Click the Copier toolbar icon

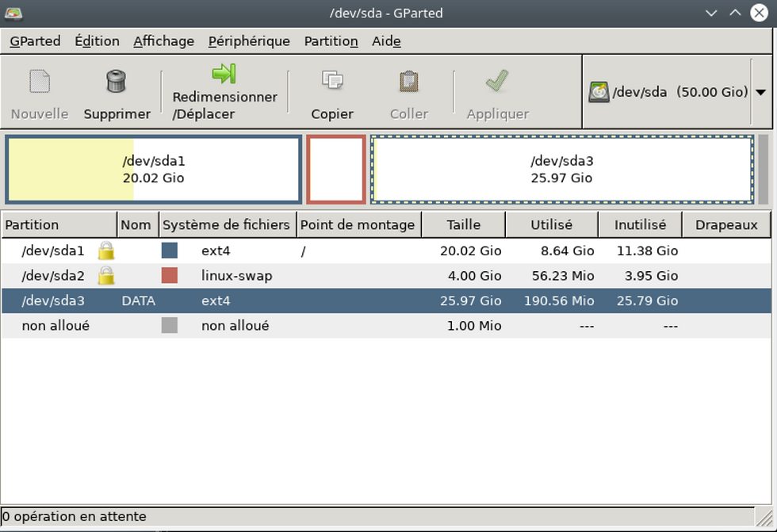pyautogui.click(x=332, y=80)
